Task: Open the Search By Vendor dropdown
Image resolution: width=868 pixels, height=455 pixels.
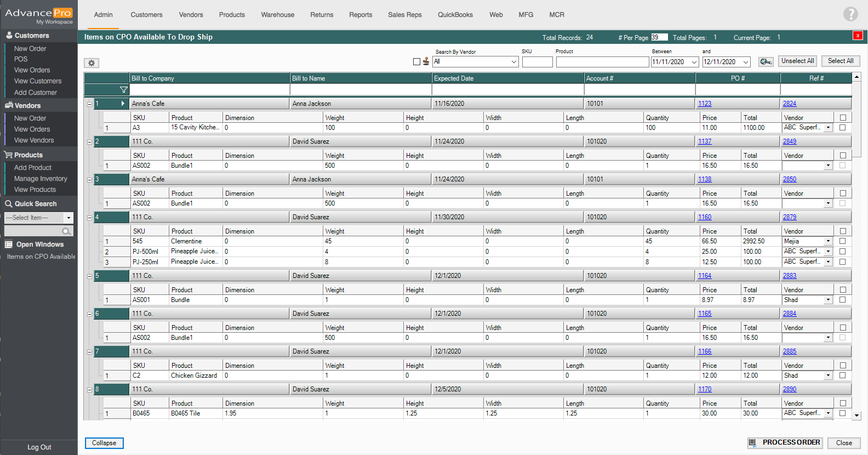Action: (513, 62)
